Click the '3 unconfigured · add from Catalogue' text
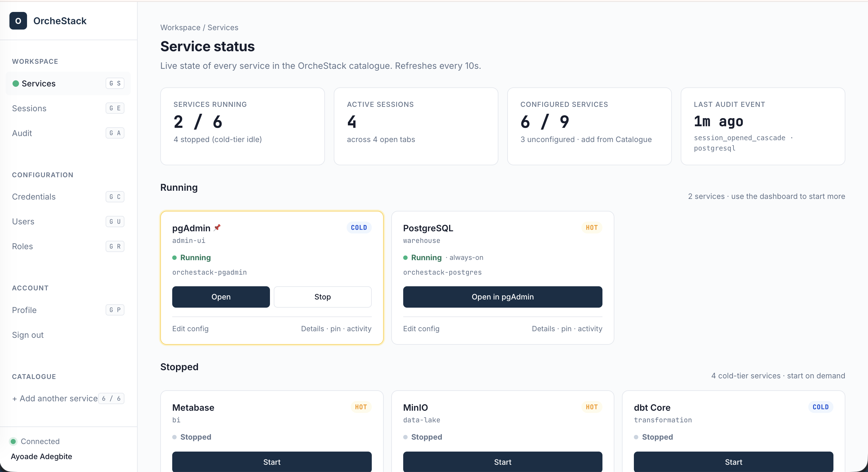Viewport: 868px width, 472px height. (585, 140)
